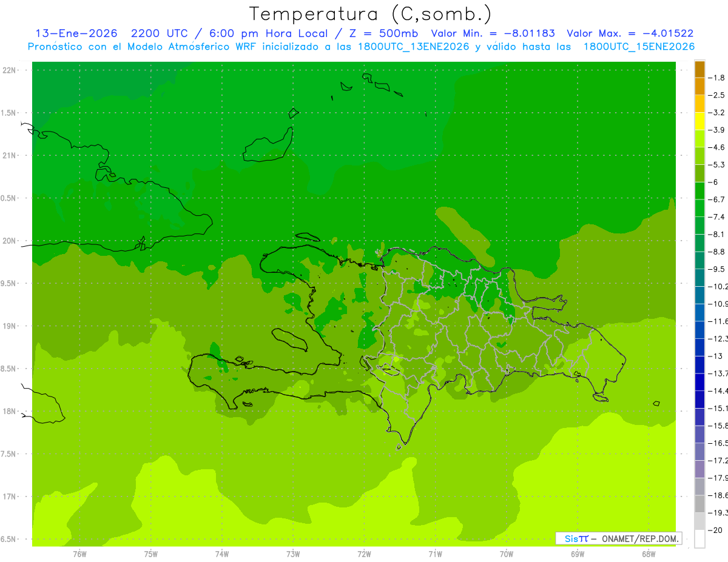The width and height of the screenshot is (728, 562).
Task: Click the 'ONAMET/REP.DOM.' credit label
Action: tap(641, 538)
